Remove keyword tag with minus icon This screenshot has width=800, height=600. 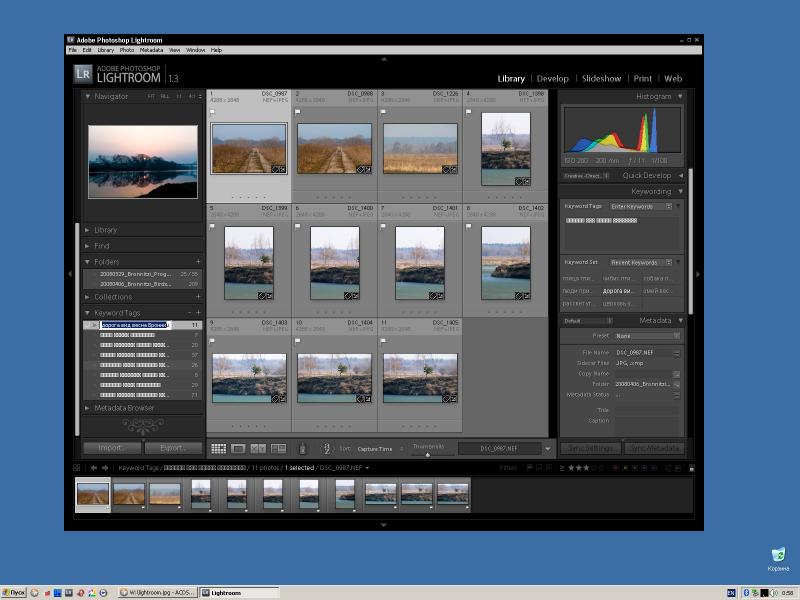189,313
